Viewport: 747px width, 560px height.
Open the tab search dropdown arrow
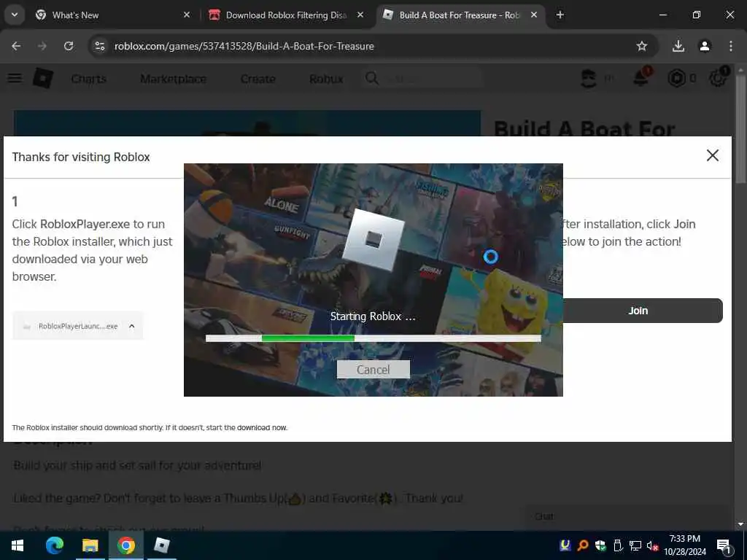click(15, 15)
